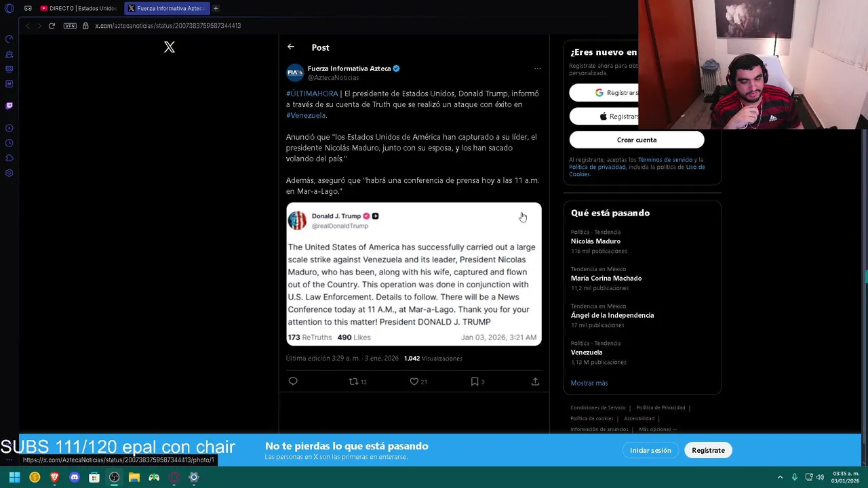The image size is (868, 488).
Task: Repost the post with 13 reposts
Action: pos(357,382)
